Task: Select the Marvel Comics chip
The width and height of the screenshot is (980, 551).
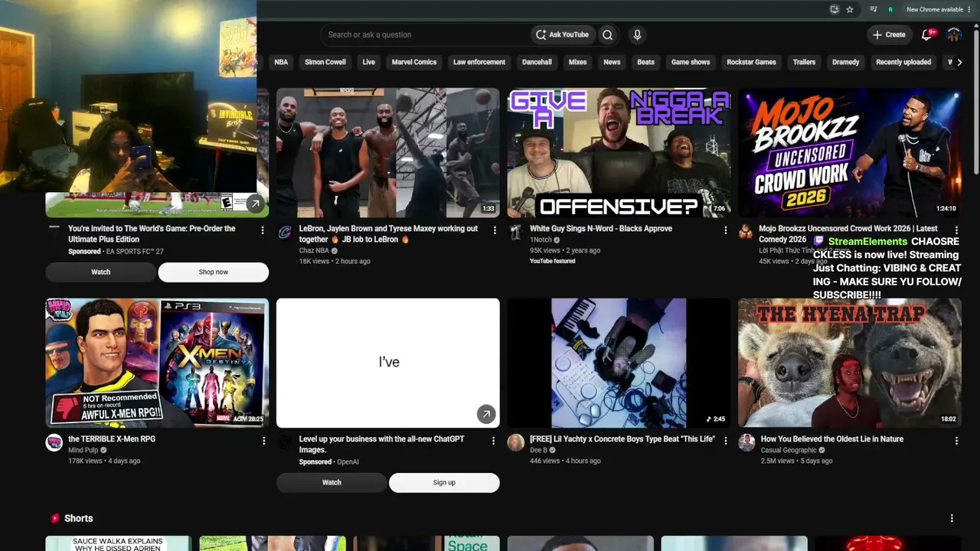Action: point(414,62)
